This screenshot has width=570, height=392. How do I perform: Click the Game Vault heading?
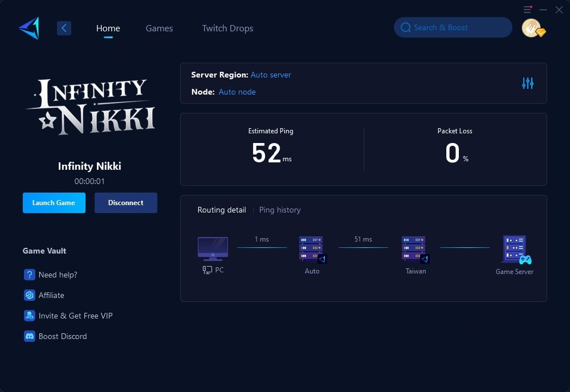tap(44, 251)
